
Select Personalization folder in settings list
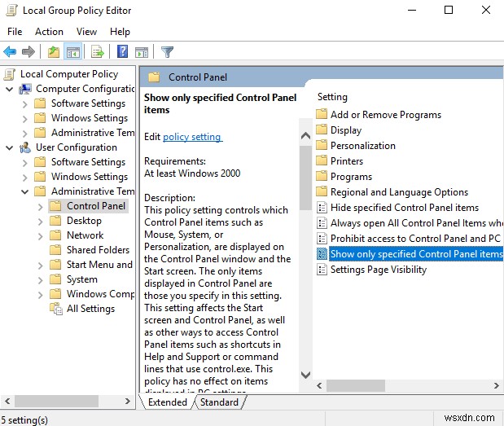point(363,145)
